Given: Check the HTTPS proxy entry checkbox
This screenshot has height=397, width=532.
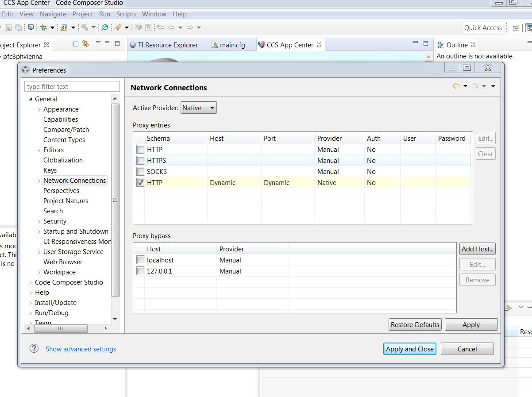Looking at the screenshot, I should pos(140,161).
